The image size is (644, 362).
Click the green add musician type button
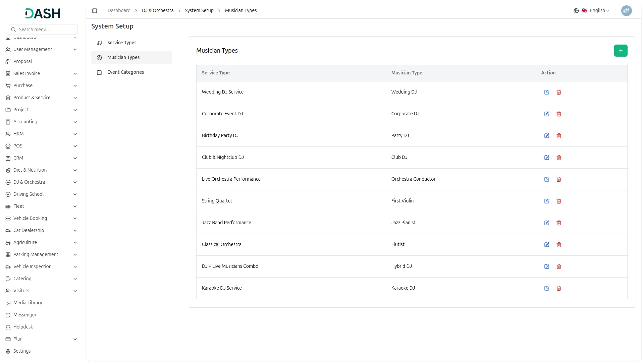[620, 51]
